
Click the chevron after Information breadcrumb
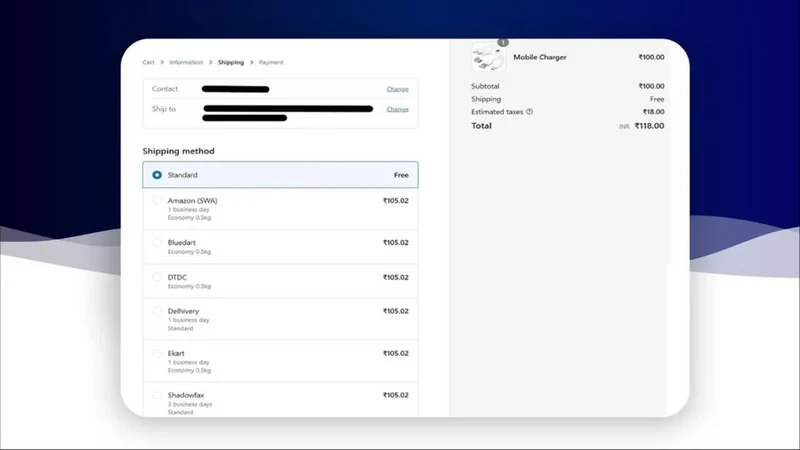(210, 62)
